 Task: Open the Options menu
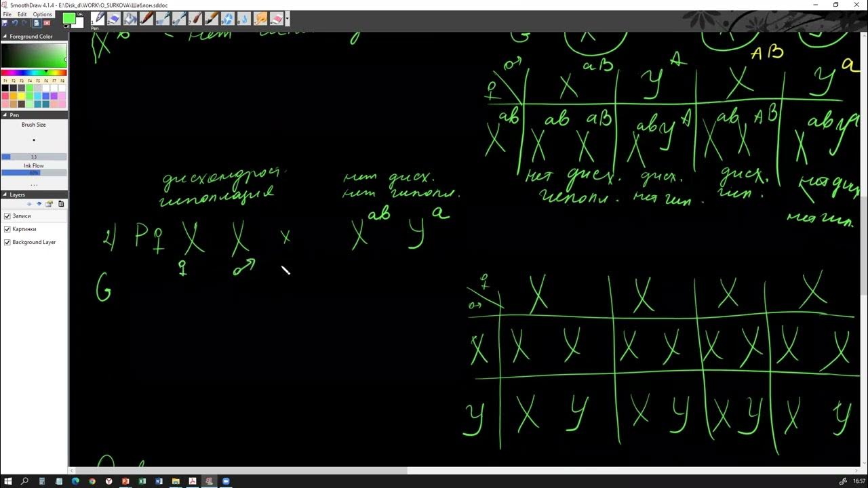pos(43,14)
